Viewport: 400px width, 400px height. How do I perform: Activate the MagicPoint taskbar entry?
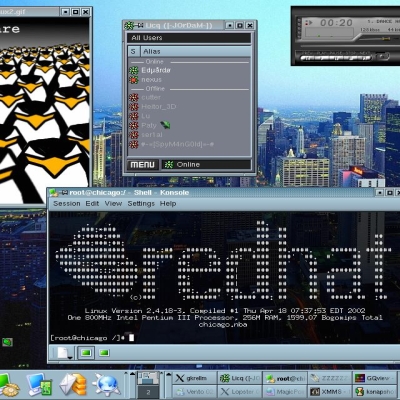(x=285, y=392)
